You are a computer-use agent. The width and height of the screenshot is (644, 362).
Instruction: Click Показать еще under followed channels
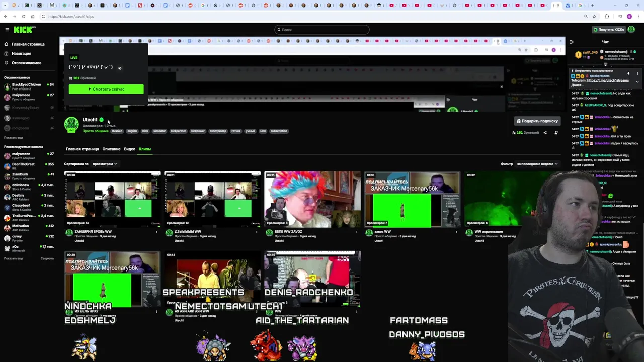pos(14,137)
